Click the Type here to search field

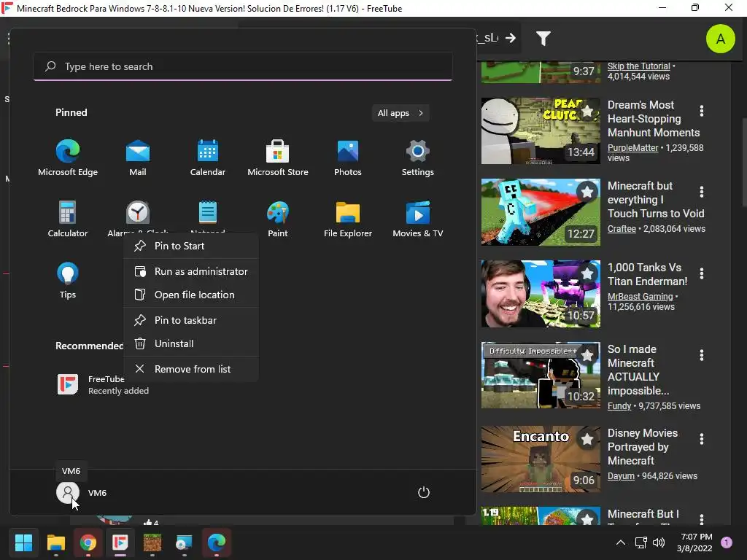243,66
